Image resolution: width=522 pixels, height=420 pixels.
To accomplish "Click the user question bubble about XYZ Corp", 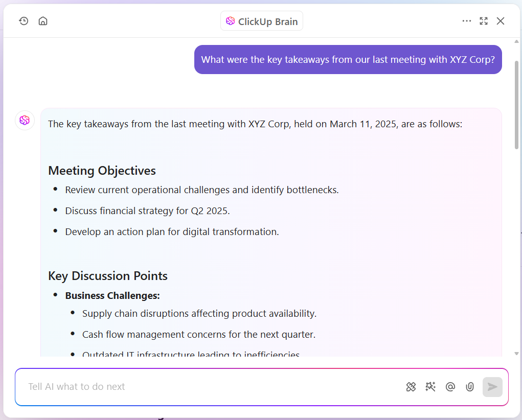I will pos(348,60).
